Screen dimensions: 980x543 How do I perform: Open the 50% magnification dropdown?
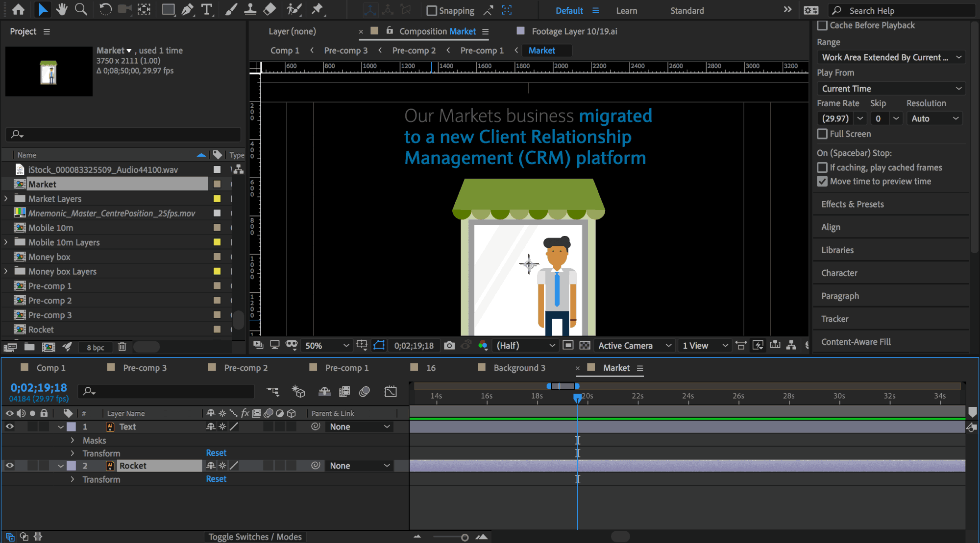click(x=326, y=346)
